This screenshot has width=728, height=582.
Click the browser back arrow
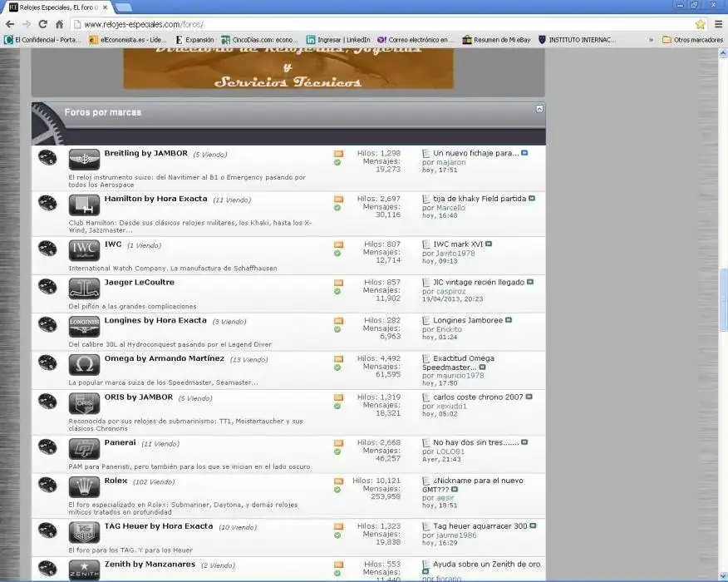pos(10,24)
